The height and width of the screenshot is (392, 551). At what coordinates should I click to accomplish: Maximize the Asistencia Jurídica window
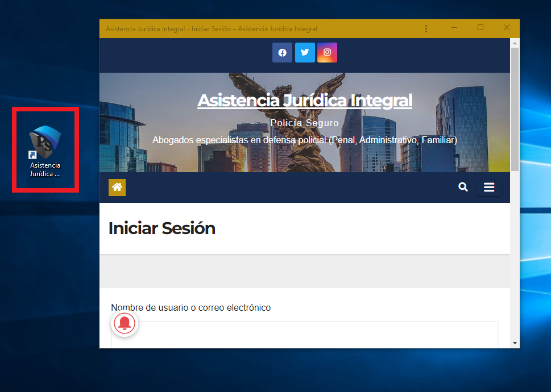click(x=480, y=28)
